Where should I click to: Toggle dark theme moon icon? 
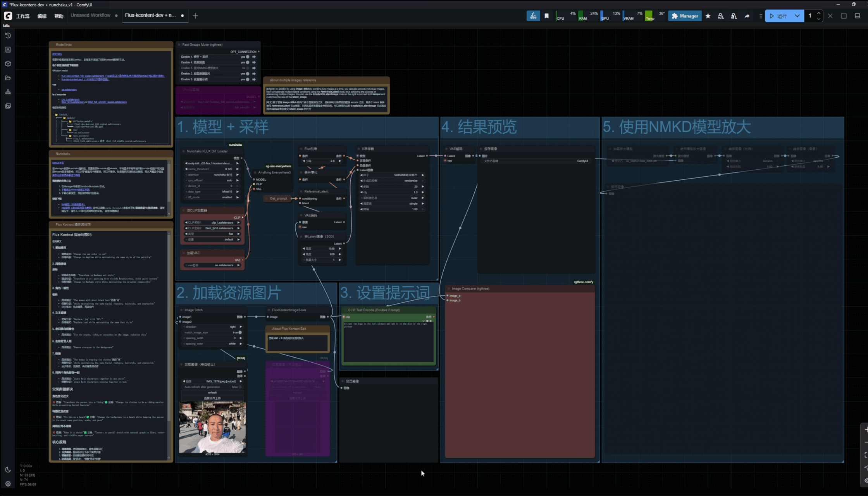(8, 470)
